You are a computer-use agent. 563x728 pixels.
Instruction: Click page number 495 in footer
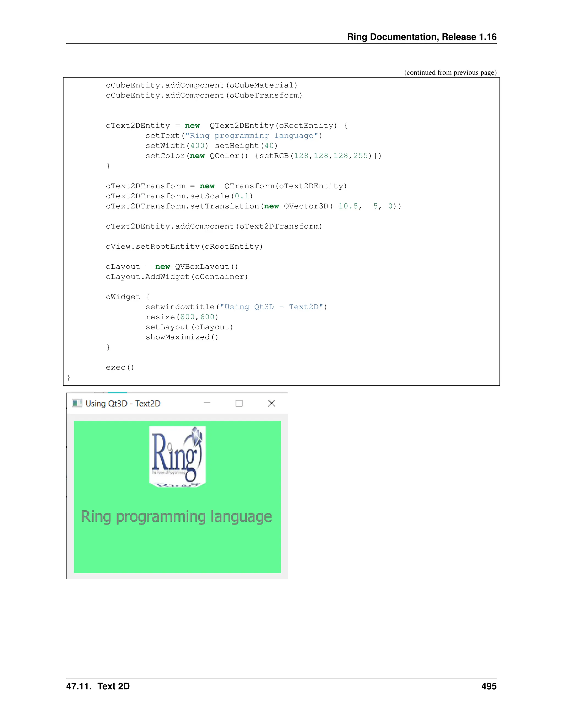(x=489, y=686)
